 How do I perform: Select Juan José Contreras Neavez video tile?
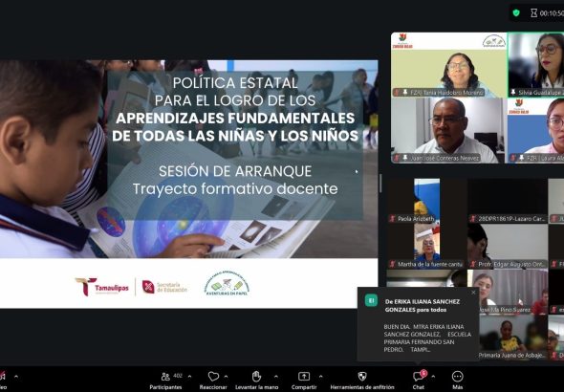(449, 131)
